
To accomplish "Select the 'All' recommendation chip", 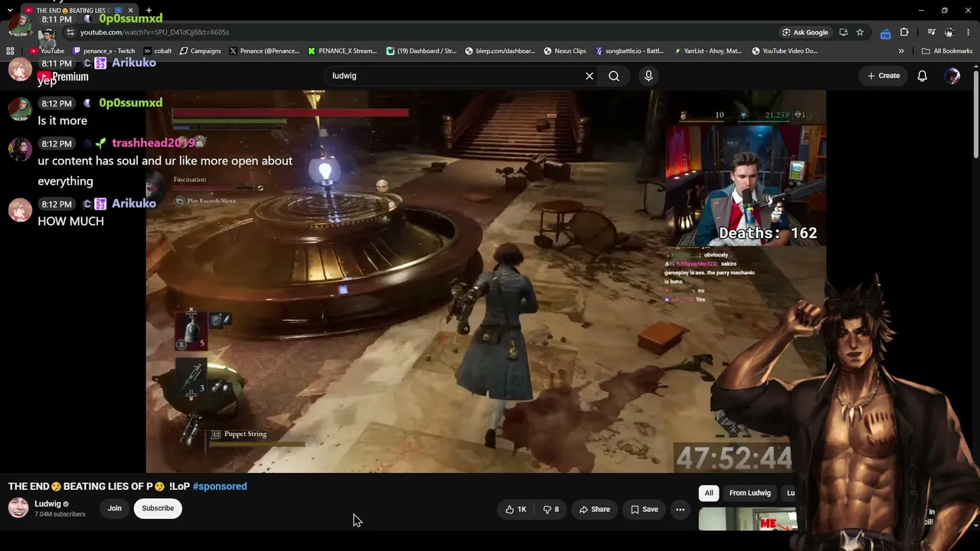I will [709, 493].
